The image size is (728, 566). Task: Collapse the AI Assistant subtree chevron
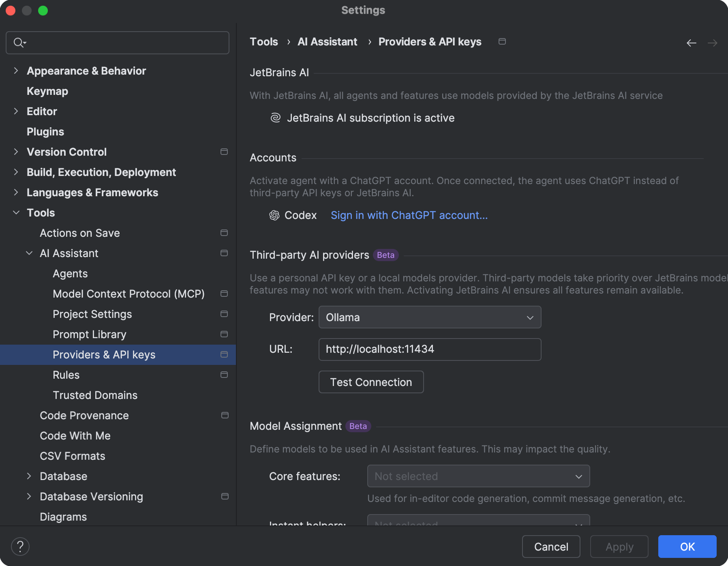tap(29, 253)
